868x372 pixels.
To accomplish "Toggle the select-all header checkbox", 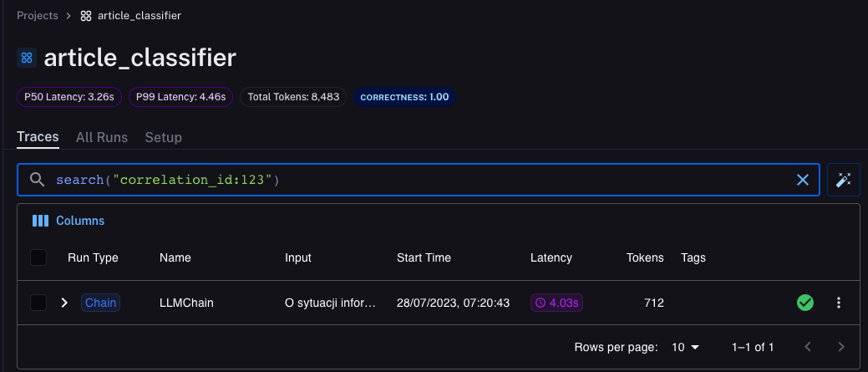I will 38,257.
